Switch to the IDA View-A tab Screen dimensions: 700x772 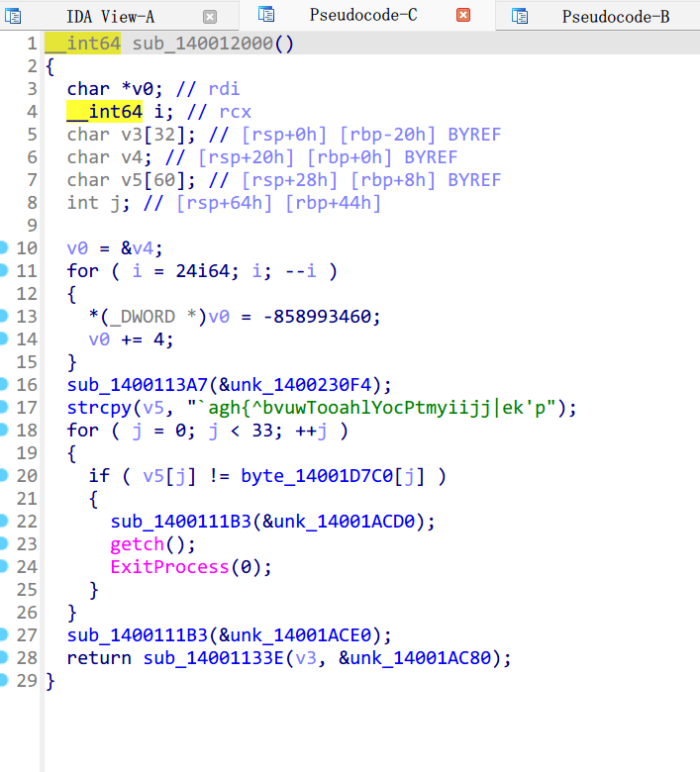coord(110,17)
